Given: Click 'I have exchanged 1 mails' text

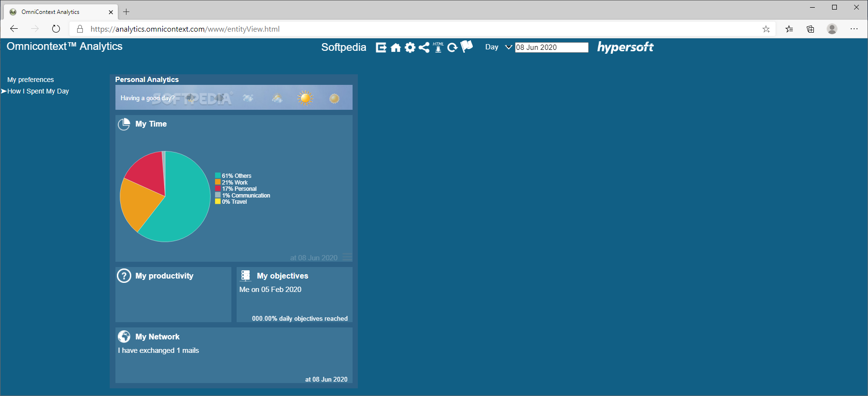Looking at the screenshot, I should pyautogui.click(x=159, y=350).
